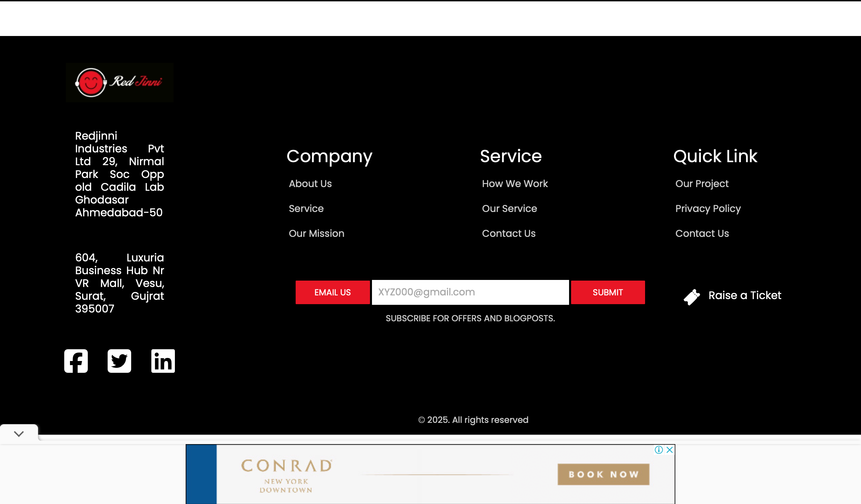
Task: Visit the Our Service link
Action: point(510,209)
